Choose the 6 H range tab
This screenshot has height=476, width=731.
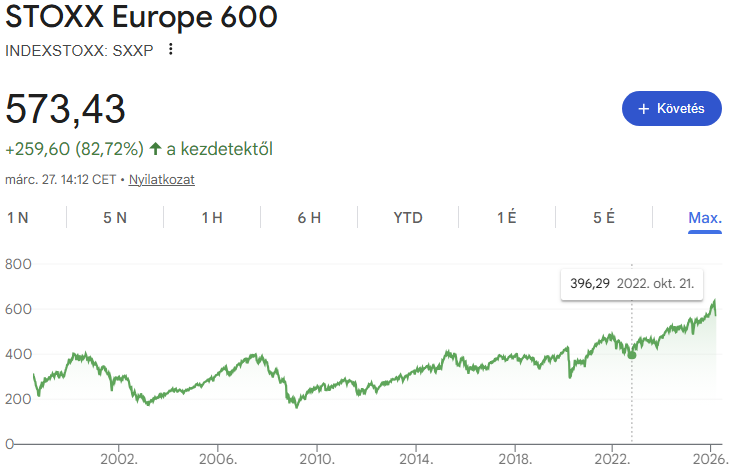[309, 218]
